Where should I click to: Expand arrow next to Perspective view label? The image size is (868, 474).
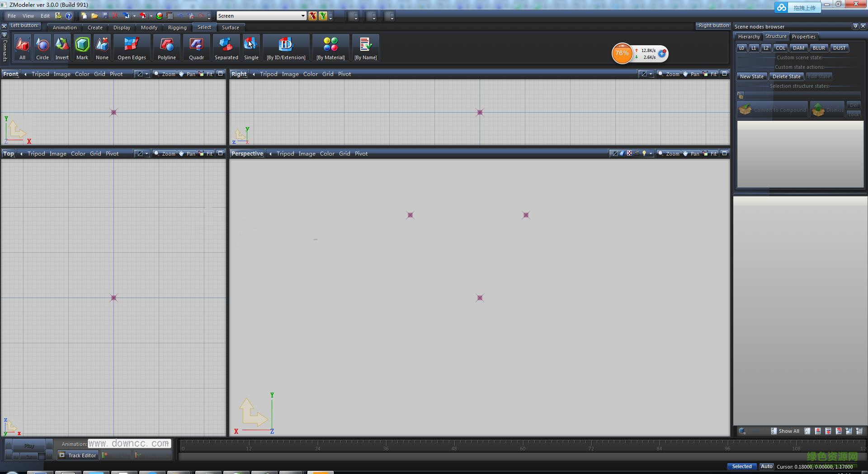coord(270,153)
